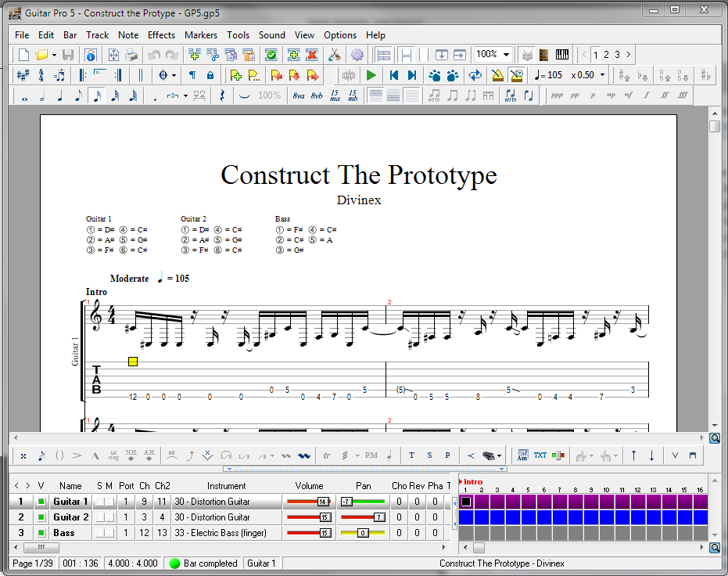Toggle Bass track visibility green box
Image resolution: width=728 pixels, height=576 pixels.
coord(41,533)
